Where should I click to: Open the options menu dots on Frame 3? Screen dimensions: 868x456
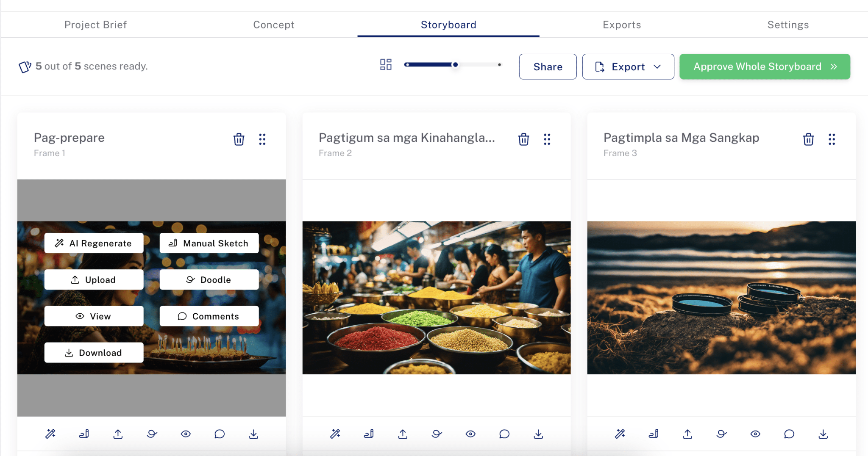(832, 139)
